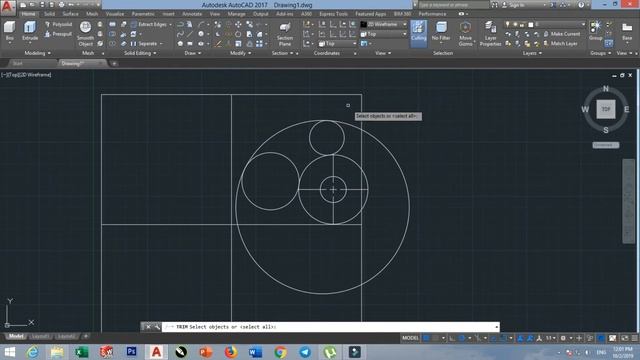Switch to the Model layout tab

(16, 336)
